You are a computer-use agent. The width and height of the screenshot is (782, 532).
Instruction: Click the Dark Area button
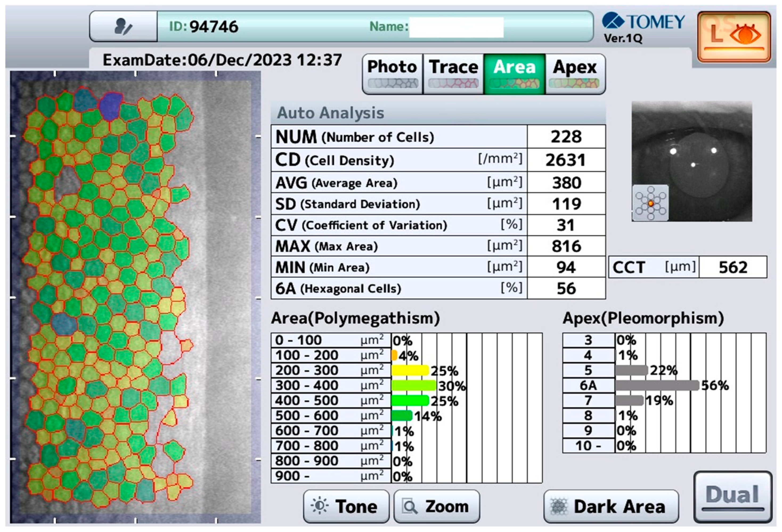click(611, 506)
